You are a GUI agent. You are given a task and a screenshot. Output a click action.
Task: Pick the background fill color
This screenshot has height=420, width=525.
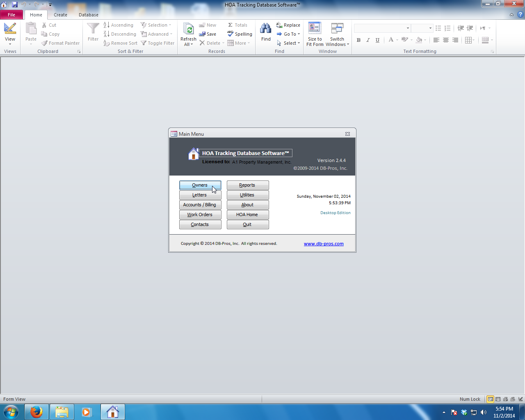[419, 40]
